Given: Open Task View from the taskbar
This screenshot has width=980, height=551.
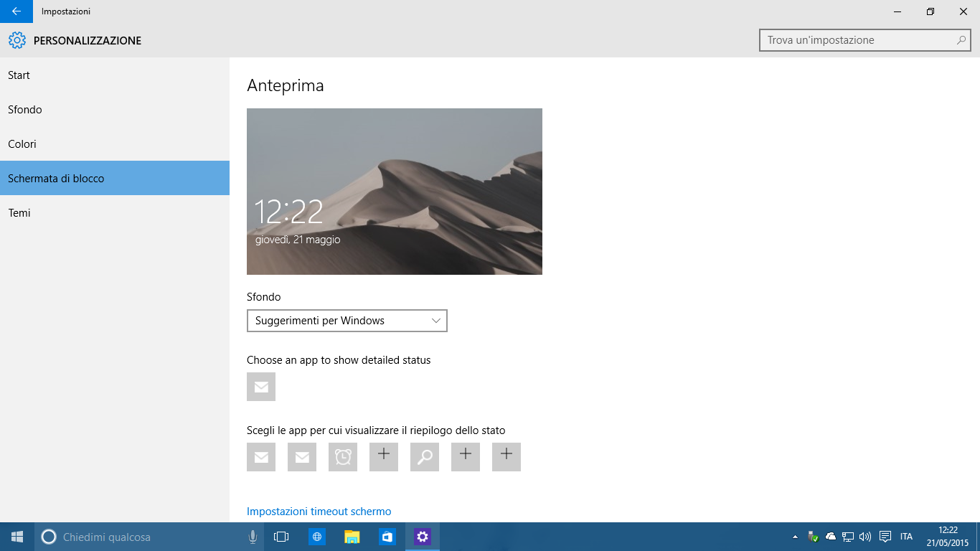Looking at the screenshot, I should coord(281,537).
